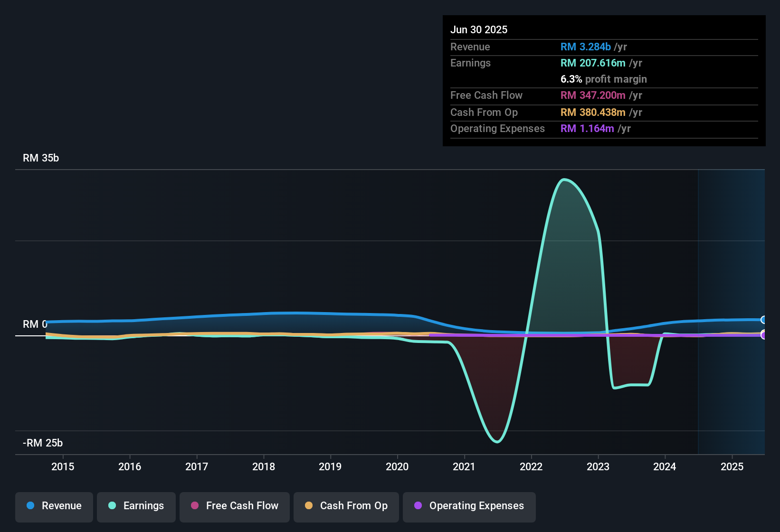The height and width of the screenshot is (532, 780).
Task: Toggle the Revenue series legend button
Action: [x=54, y=506]
